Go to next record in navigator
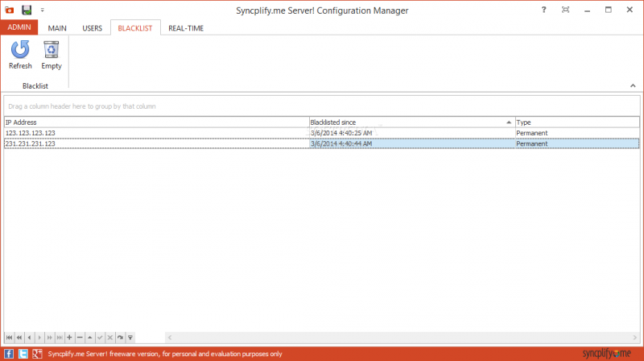 39,338
